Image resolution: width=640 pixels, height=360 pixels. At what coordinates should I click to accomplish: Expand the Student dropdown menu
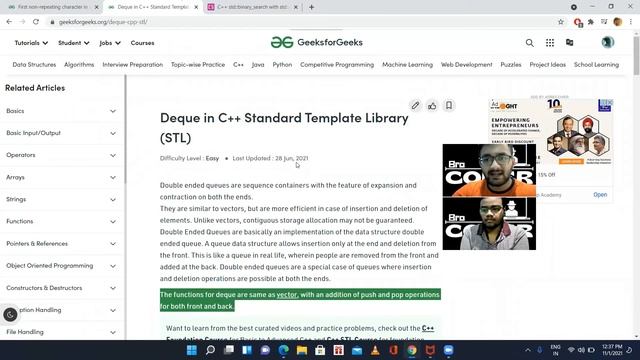pos(73,43)
